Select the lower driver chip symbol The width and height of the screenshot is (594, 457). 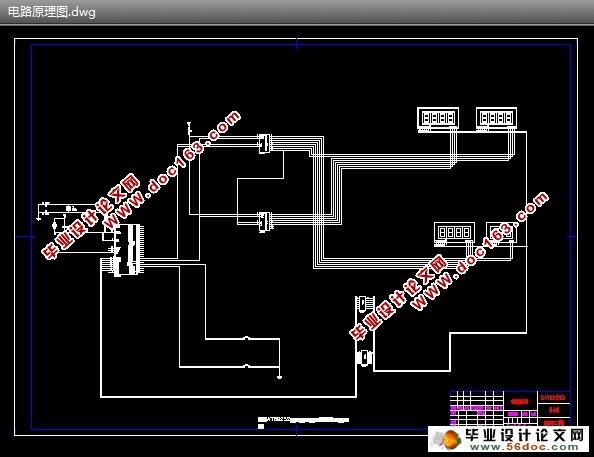[x=264, y=222]
